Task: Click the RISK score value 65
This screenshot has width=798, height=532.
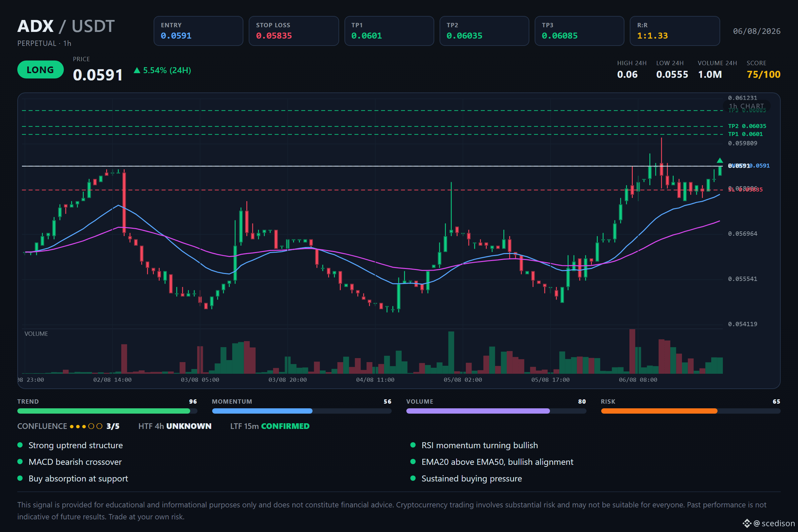Action: [776, 401]
